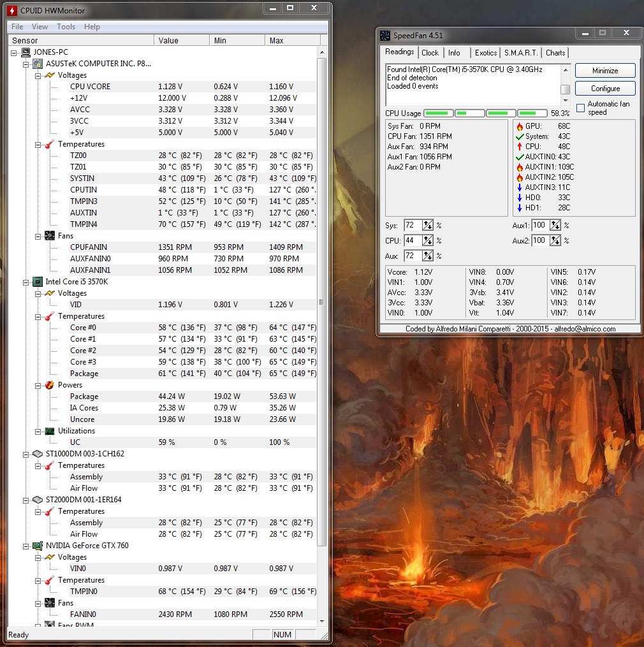Collapse the JONES-PC root tree node
Viewport: 644px width, 647px height.
tap(13, 53)
